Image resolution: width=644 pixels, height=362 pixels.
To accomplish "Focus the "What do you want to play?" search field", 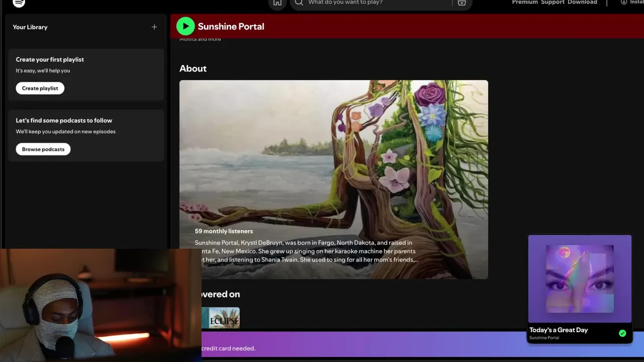I will [381, 3].
